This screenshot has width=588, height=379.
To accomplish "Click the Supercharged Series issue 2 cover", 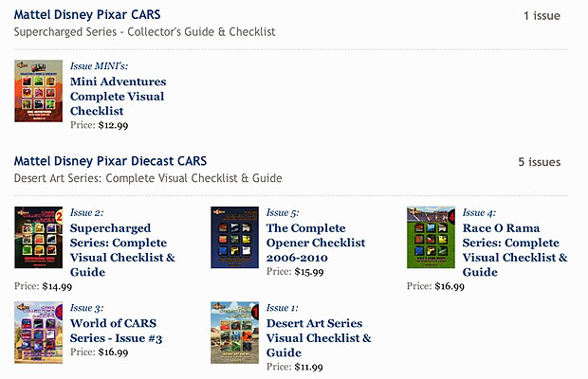I will coord(38,238).
